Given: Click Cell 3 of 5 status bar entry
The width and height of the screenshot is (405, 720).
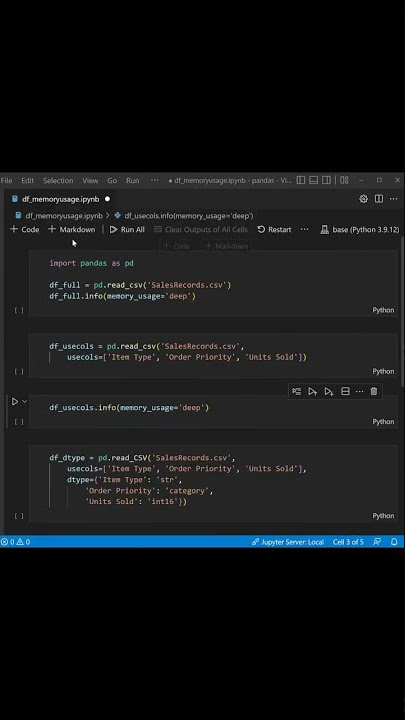Looking at the screenshot, I should click(348, 542).
